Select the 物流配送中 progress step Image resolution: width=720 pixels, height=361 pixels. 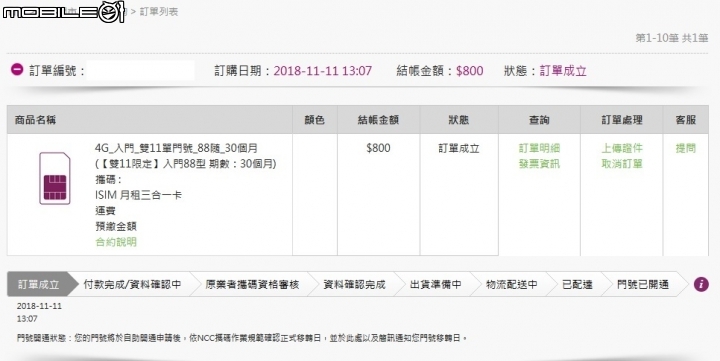(512, 284)
